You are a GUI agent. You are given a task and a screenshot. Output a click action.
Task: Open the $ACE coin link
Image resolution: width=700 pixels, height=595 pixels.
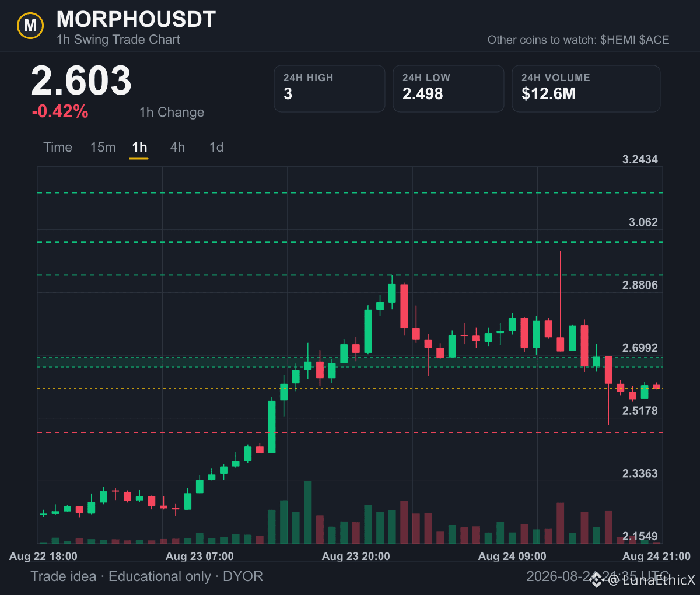654,40
